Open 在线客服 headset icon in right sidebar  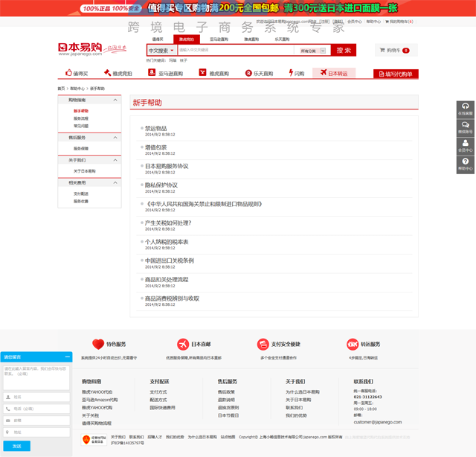click(x=466, y=106)
